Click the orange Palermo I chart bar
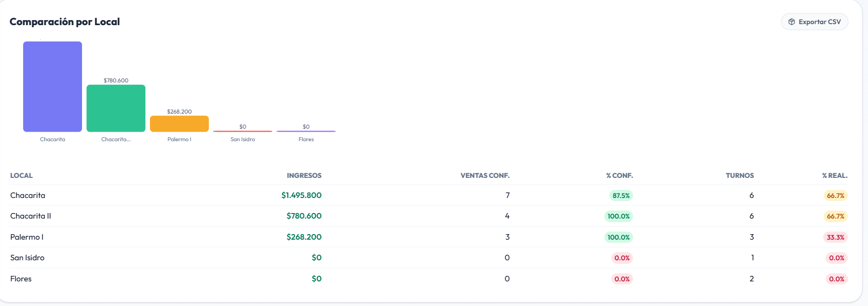Screen dimensions: 868x306 pos(179,124)
